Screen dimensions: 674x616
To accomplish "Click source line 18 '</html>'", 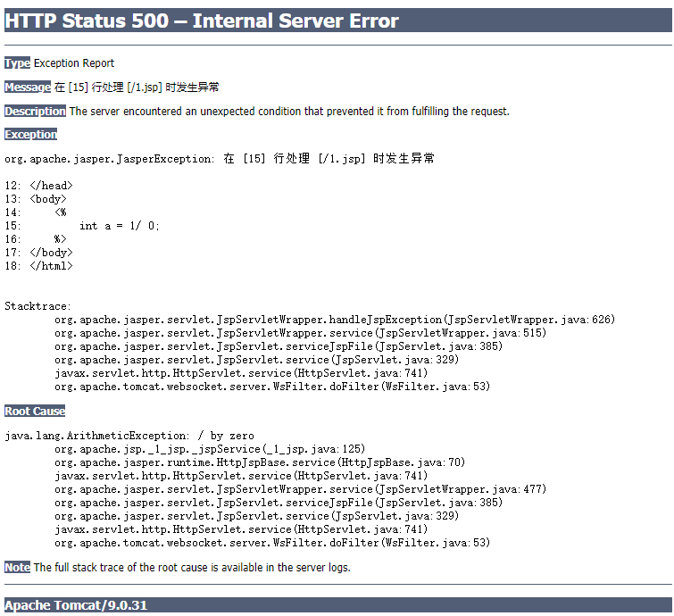I will [x=38, y=266].
